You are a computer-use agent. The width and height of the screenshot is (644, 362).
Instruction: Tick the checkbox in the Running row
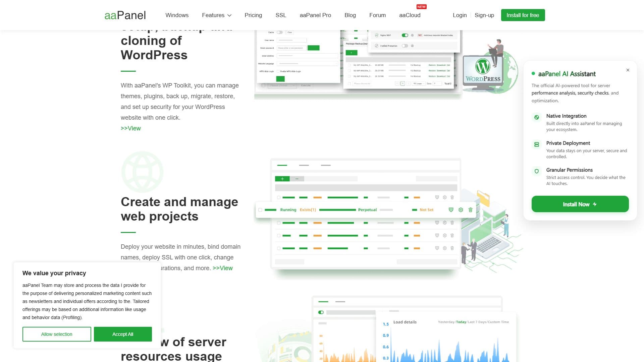point(260,210)
